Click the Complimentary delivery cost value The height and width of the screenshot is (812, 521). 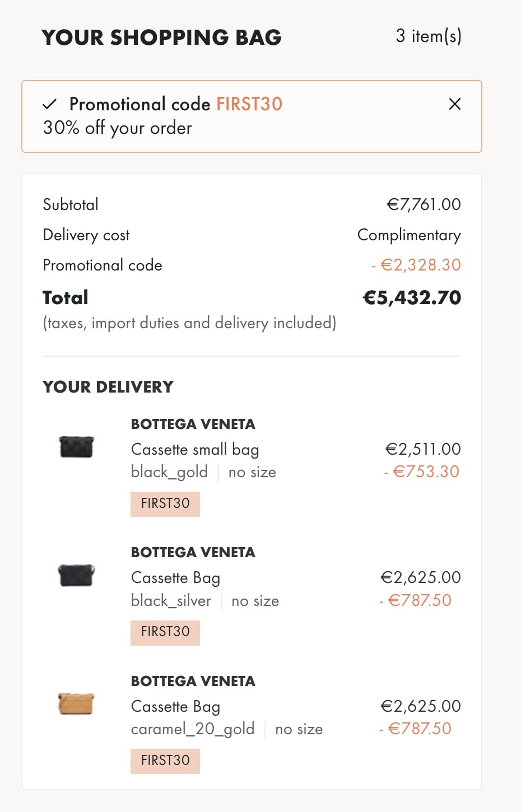[409, 235]
